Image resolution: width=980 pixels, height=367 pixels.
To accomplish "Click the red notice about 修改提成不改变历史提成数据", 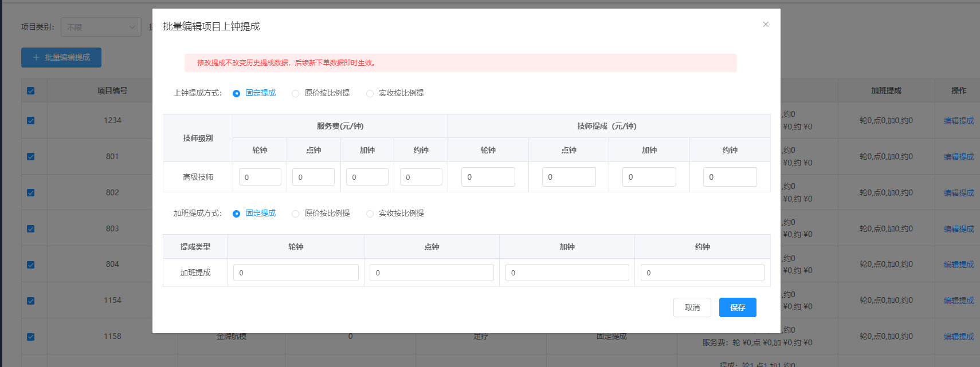I will tap(460, 63).
